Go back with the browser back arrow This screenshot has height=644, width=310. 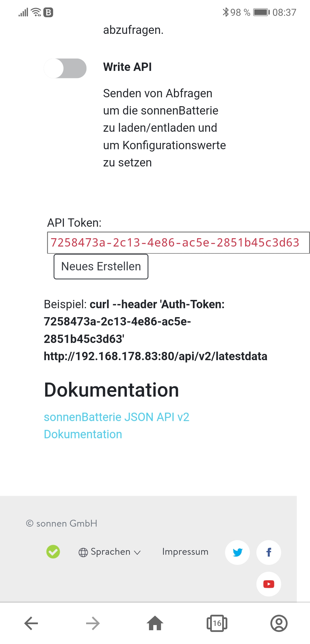point(31,623)
